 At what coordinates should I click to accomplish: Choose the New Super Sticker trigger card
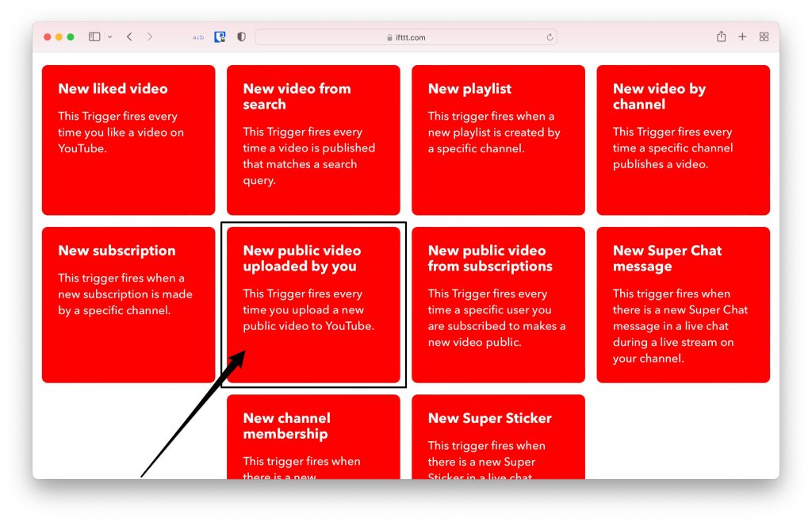point(498,437)
